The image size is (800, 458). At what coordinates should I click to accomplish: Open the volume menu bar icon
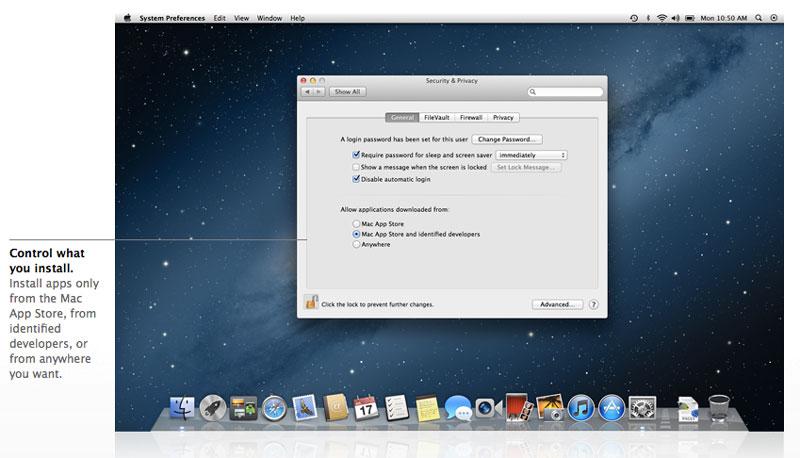[676, 18]
